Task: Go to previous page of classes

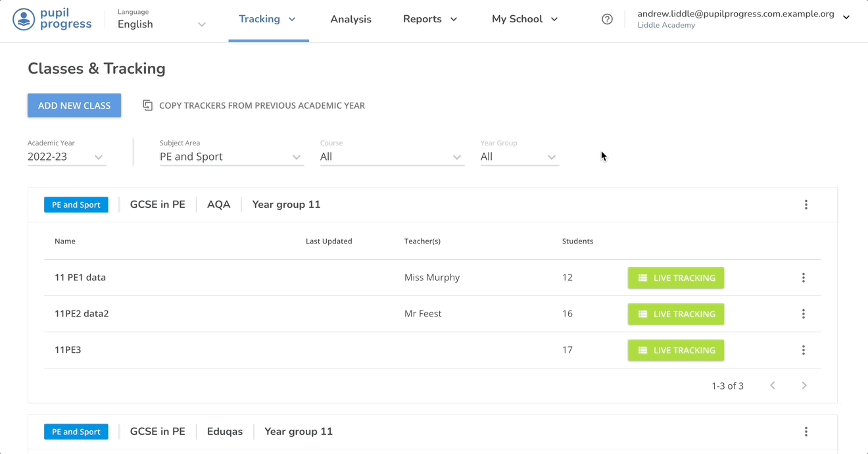Action: click(x=773, y=386)
